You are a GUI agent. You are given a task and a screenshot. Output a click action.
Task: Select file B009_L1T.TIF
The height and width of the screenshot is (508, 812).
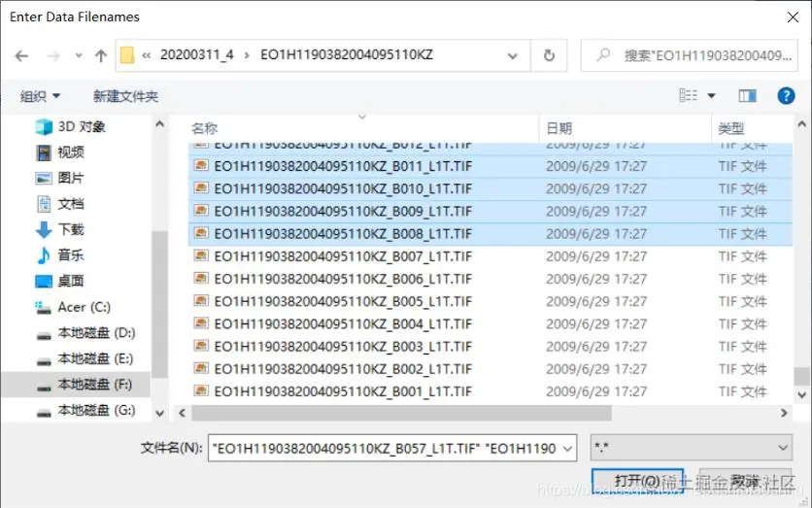(x=491, y=212)
